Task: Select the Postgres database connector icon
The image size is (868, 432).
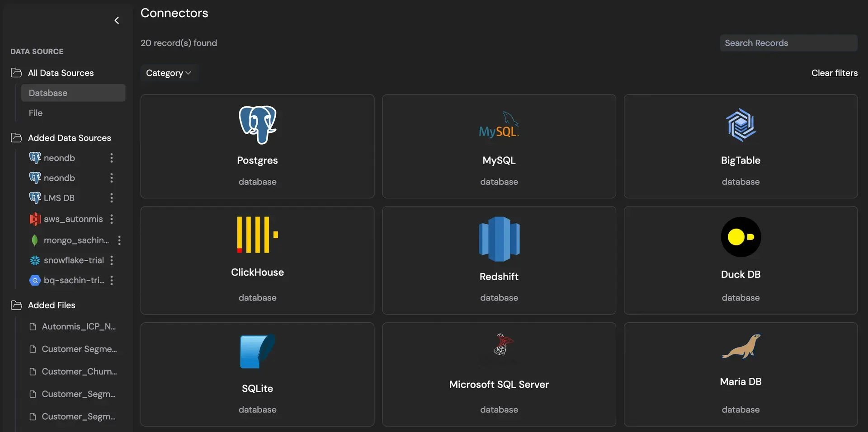Action: (x=257, y=125)
